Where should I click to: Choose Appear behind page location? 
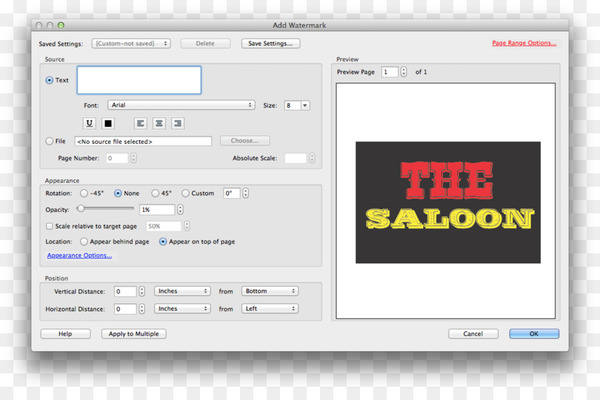[x=84, y=242]
